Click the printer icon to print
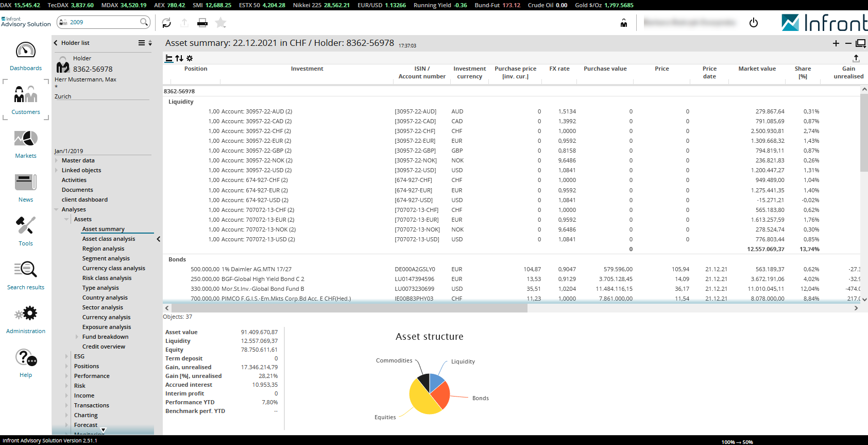 coord(202,23)
